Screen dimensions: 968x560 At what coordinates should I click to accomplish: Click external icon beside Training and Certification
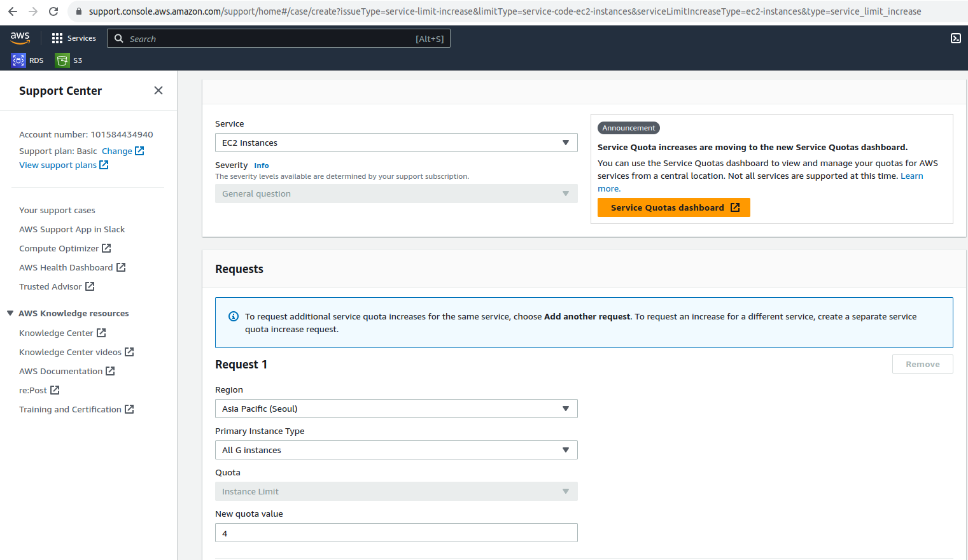pos(129,409)
